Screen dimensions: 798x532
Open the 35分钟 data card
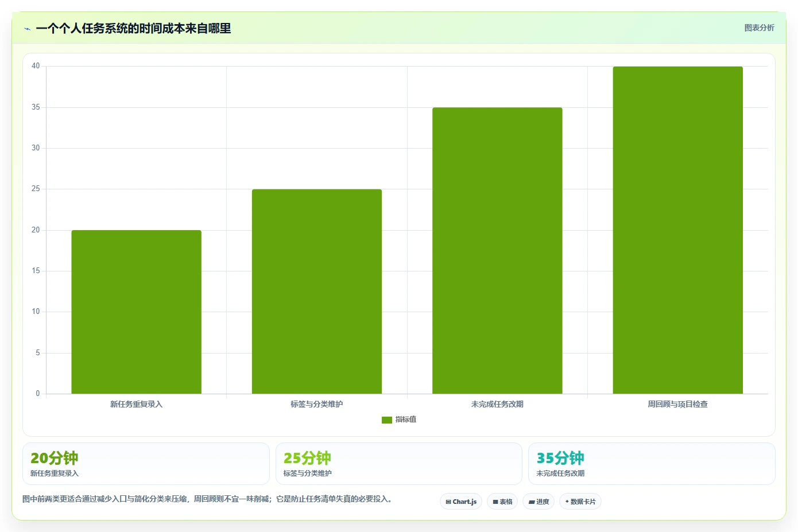click(652, 464)
